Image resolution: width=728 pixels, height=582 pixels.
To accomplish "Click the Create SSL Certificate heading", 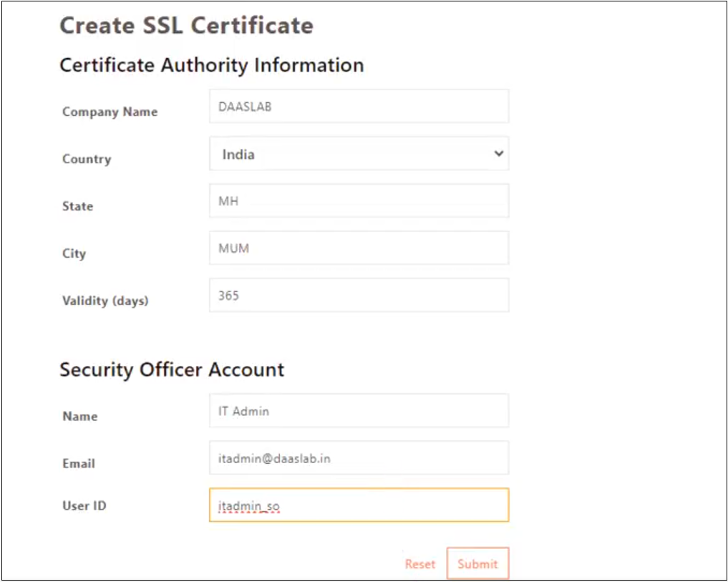I will coord(186,26).
